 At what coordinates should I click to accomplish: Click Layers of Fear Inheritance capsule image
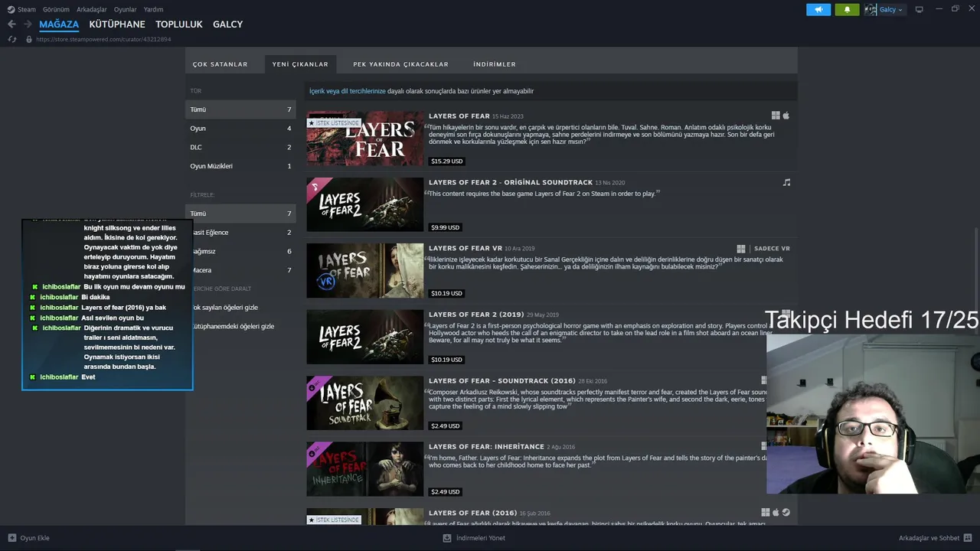(365, 468)
